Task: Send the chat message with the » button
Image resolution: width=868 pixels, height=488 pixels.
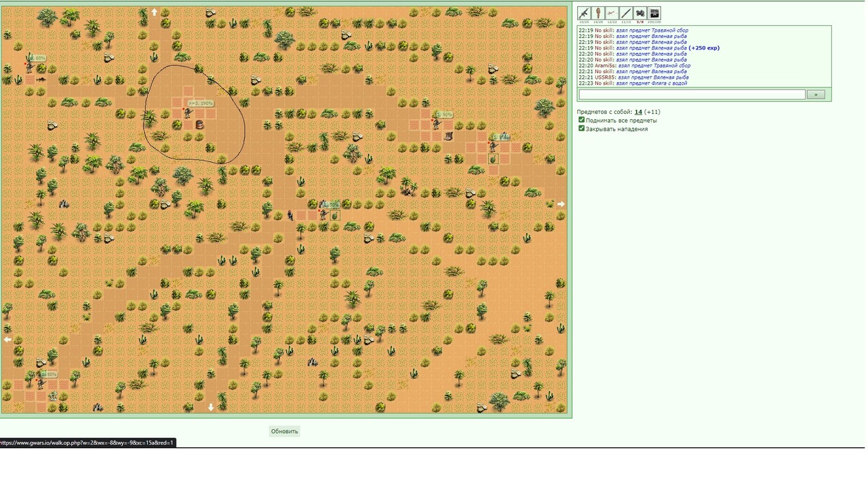Action: [x=816, y=94]
